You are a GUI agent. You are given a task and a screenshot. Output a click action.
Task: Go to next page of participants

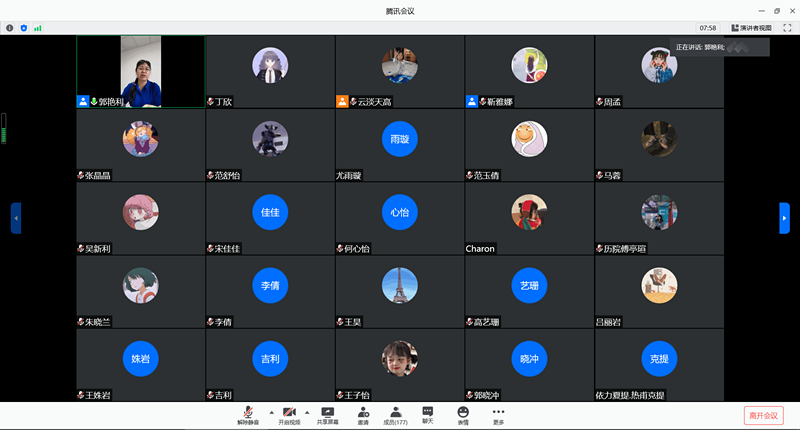click(784, 218)
